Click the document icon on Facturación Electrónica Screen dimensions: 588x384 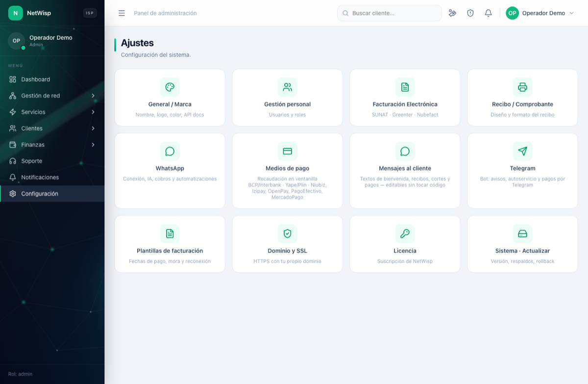tap(405, 87)
